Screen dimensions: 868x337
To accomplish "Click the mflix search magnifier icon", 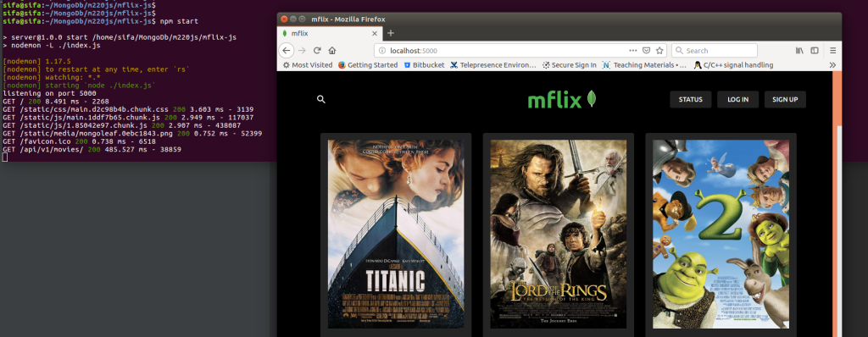I will pos(321,100).
